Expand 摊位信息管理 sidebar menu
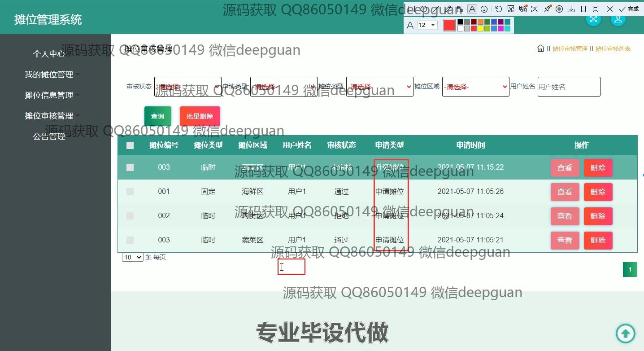 click(49, 95)
